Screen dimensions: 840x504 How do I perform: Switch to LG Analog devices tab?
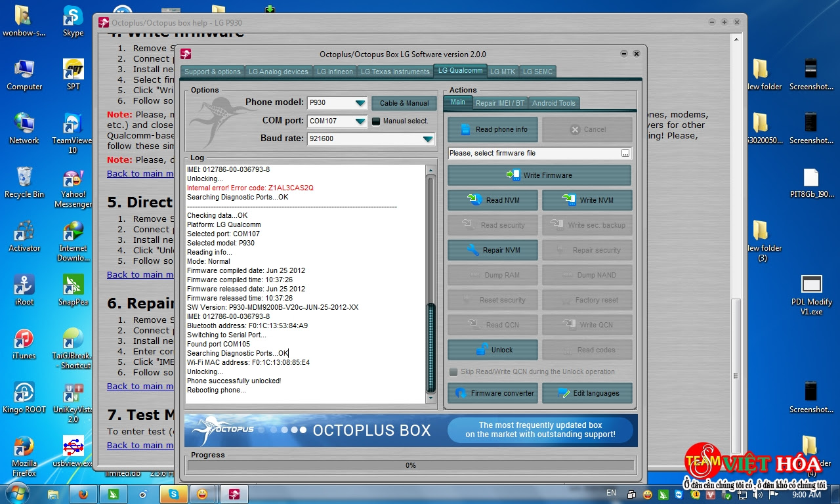278,72
